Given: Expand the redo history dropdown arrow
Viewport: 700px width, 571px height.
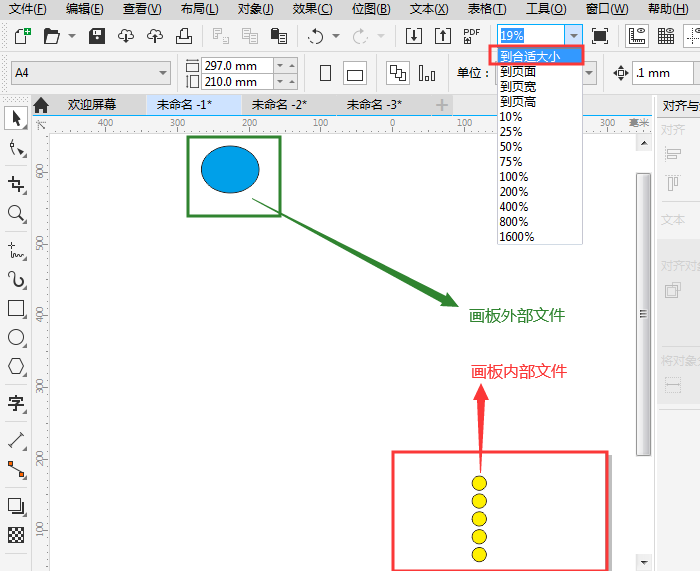Looking at the screenshot, I should [381, 36].
